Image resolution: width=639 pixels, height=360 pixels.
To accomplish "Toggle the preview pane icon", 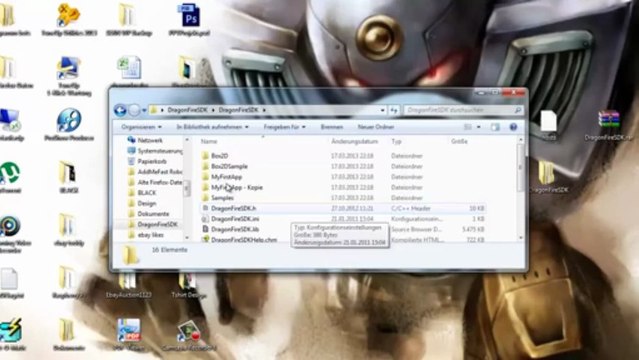I will [x=495, y=127].
